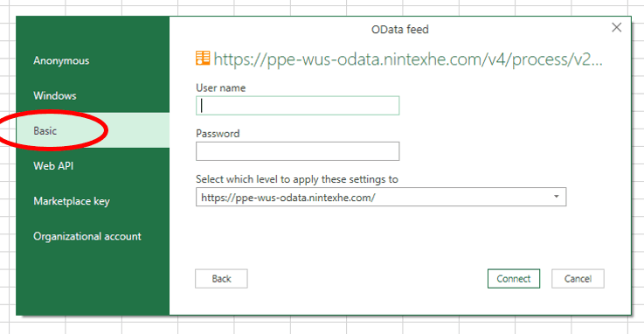Close the OData feed dialog

[617, 27]
